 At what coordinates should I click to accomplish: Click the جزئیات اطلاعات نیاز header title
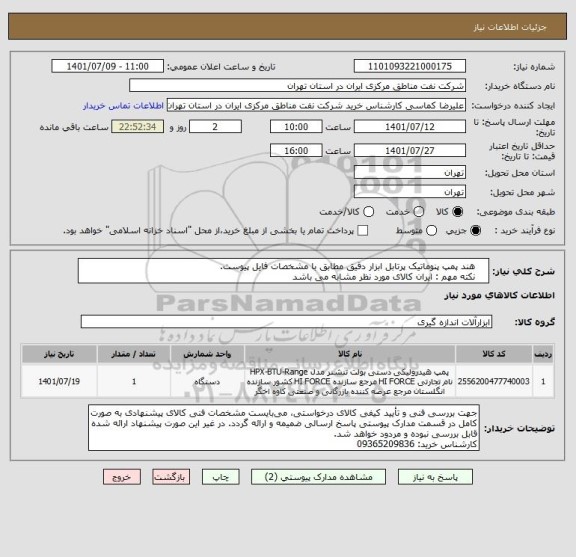pyautogui.click(x=510, y=27)
